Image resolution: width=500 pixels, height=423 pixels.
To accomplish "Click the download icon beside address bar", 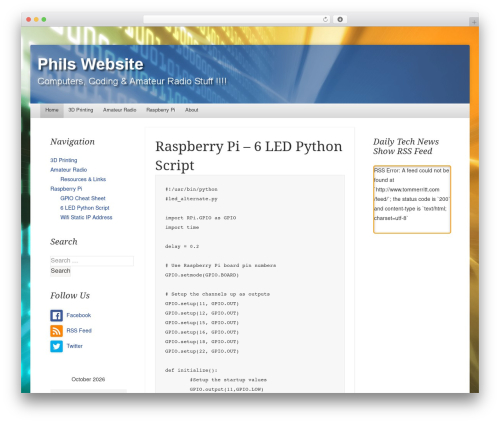I will click(x=340, y=19).
